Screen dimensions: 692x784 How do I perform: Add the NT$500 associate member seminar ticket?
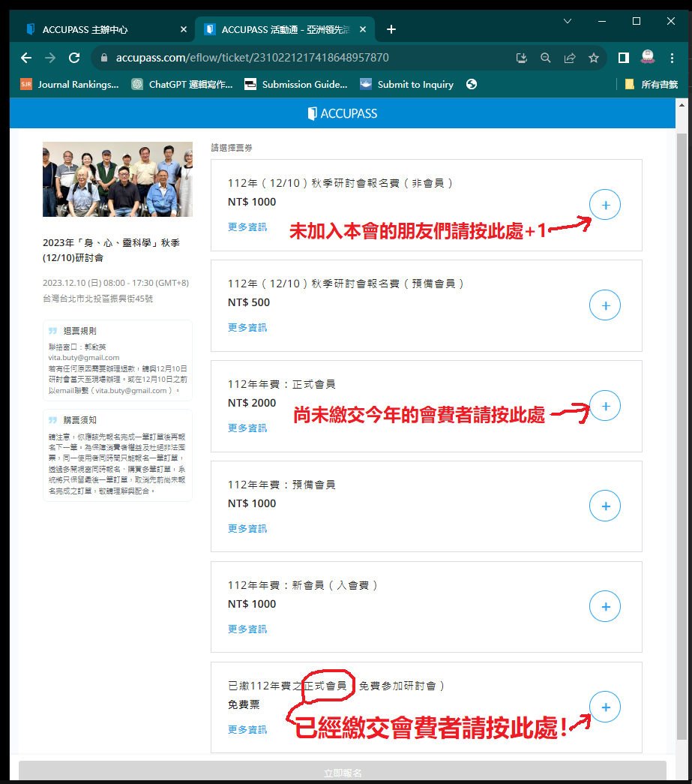tap(605, 305)
